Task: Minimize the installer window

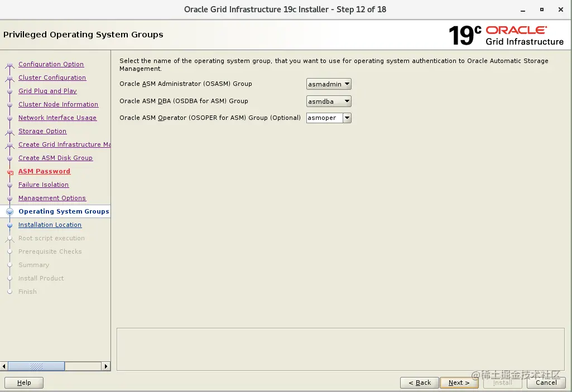Action: tap(523, 10)
